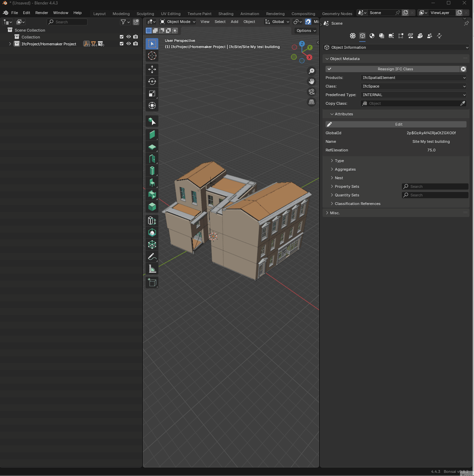Image resolution: width=474 pixels, height=476 pixels.
Task: Open the viewport Options popover
Action: pyautogui.click(x=306, y=31)
